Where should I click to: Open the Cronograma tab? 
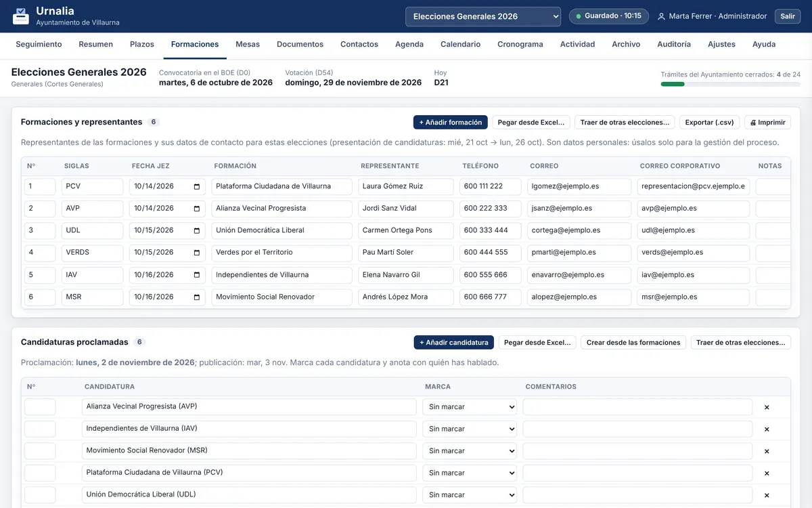tap(520, 45)
